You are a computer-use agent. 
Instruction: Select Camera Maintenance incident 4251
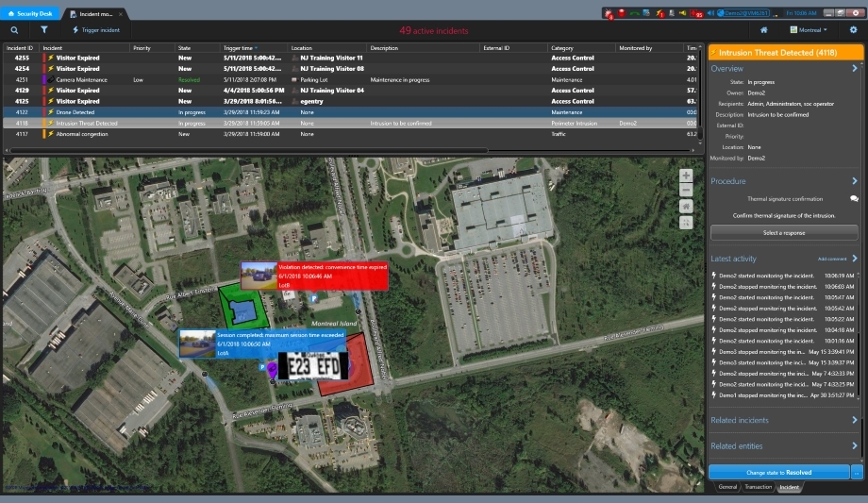(351, 80)
